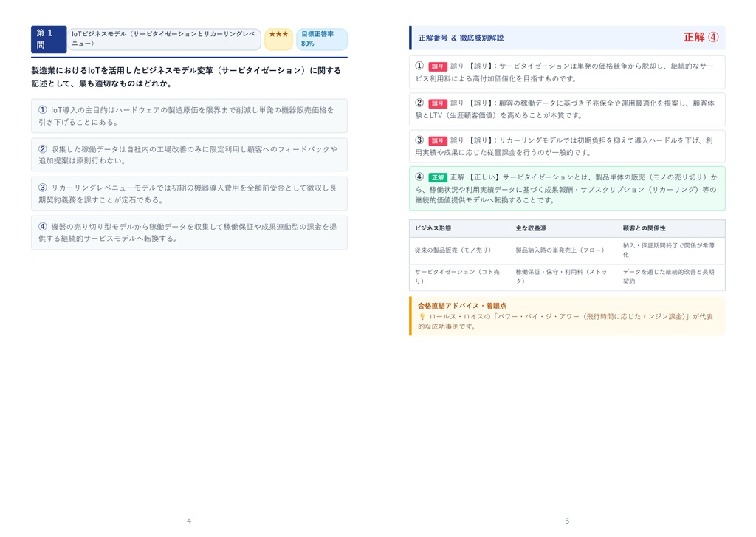The width and height of the screenshot is (756, 537).
Task: Click the circled ② number in the explanation panel
Action: [419, 103]
